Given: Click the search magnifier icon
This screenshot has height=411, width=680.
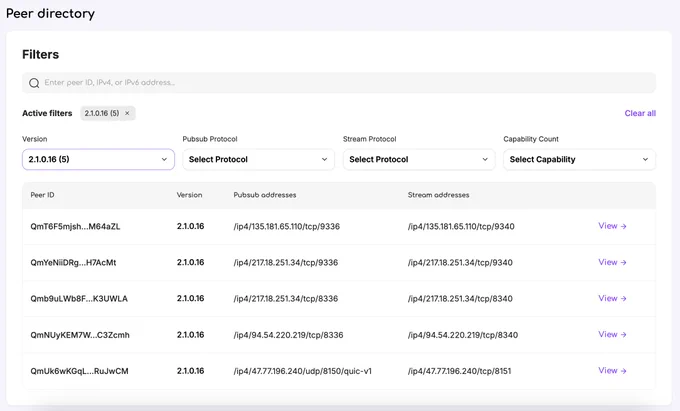Looking at the screenshot, I should pyautogui.click(x=34, y=83).
